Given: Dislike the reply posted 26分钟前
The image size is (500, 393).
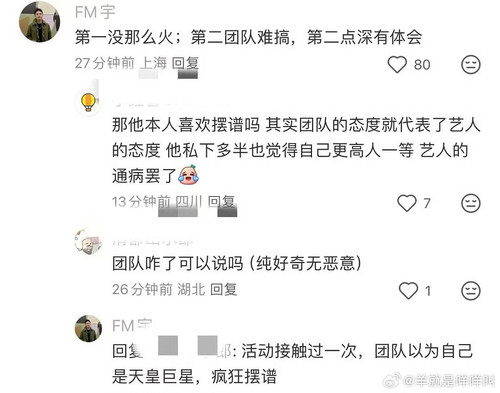Looking at the screenshot, I should 471,291.
